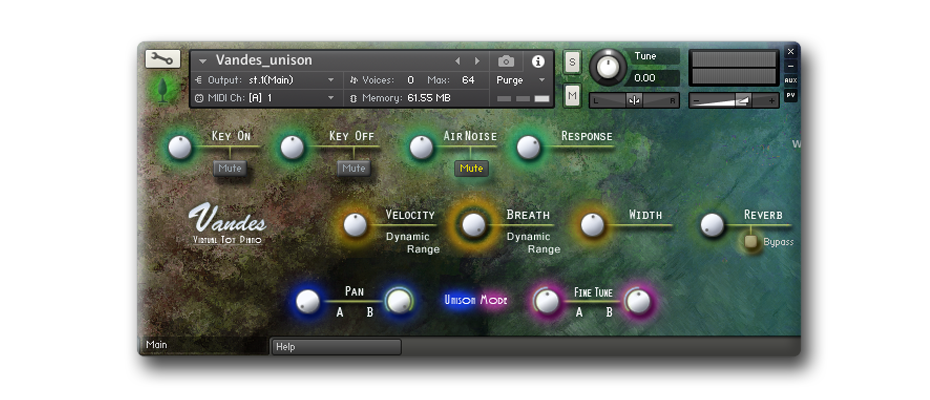Image resolution: width=930 pixels, height=400 pixels.
Task: Click the upper output level meter
Action: [734, 59]
